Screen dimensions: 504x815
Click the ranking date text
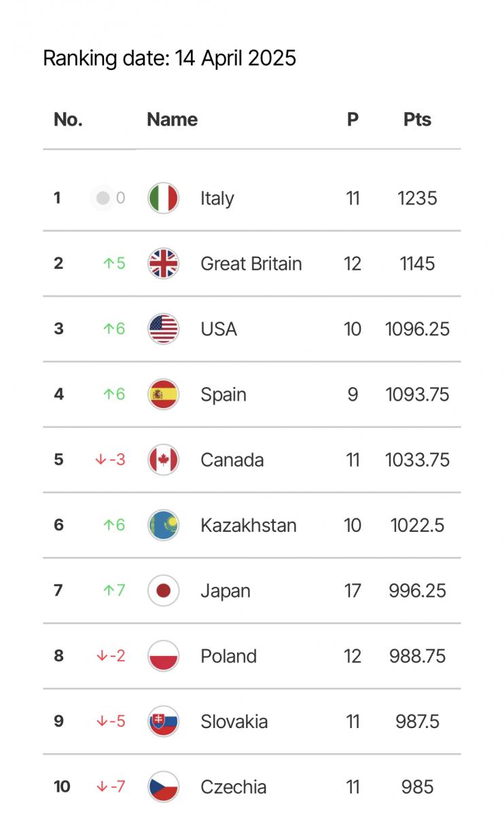click(169, 58)
